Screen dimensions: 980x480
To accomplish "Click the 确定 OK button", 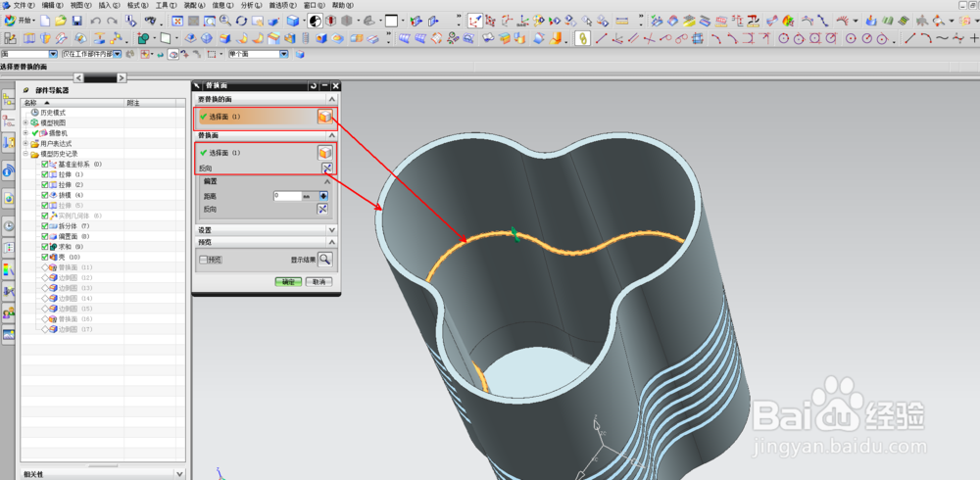I will tap(288, 282).
